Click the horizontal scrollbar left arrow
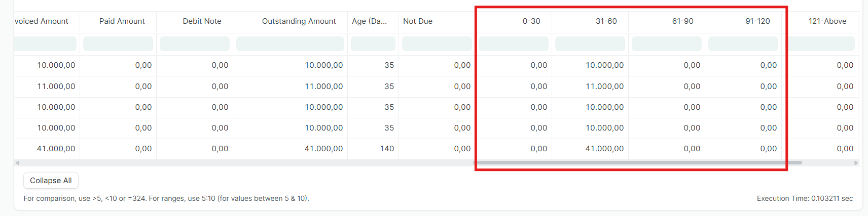The image size is (868, 216). coord(18,163)
